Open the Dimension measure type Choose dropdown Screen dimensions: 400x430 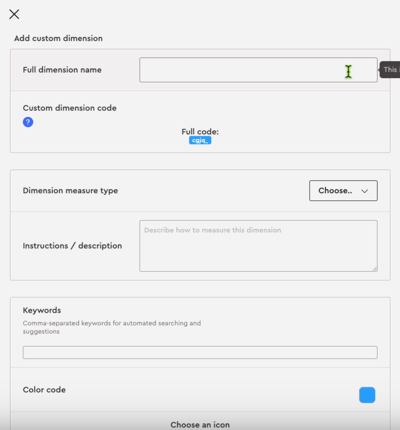point(343,191)
